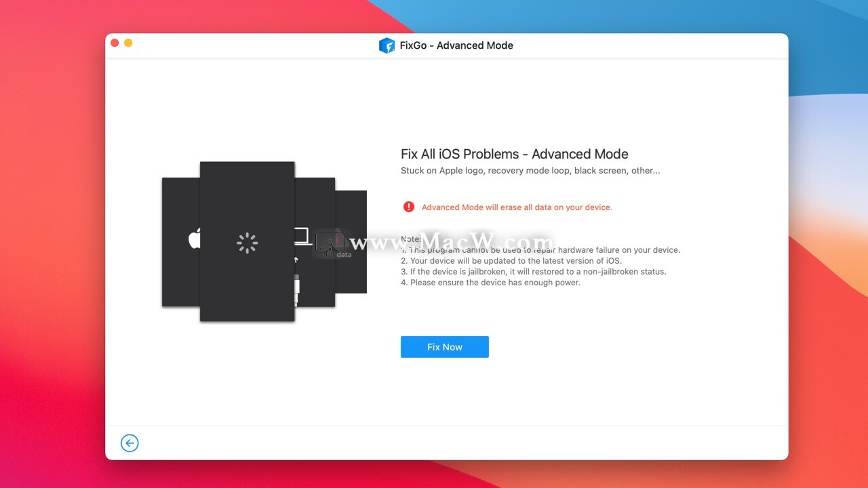The image size is (868, 488).
Task: Click note 3 about jailbroken device status
Action: click(x=534, y=272)
